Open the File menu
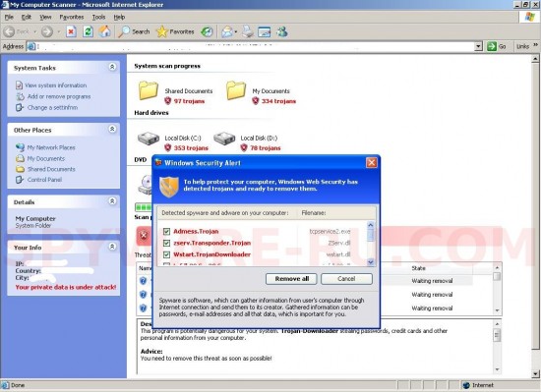Image resolution: width=541 pixels, height=392 pixels. click(x=9, y=17)
